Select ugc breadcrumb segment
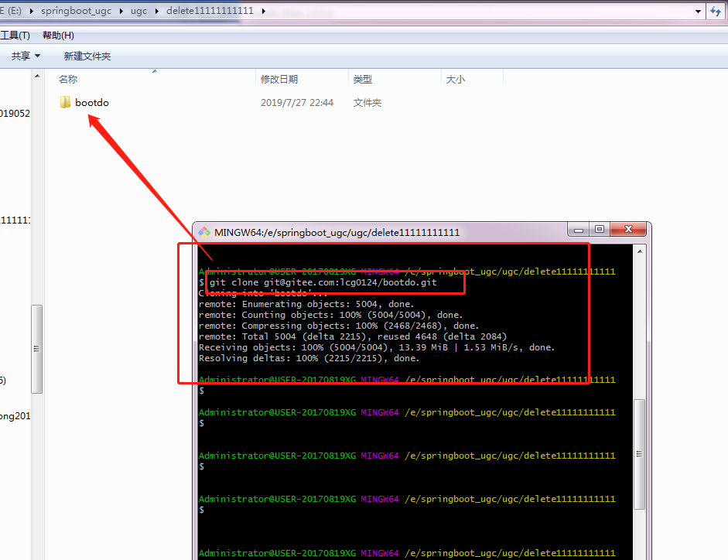 (138, 11)
